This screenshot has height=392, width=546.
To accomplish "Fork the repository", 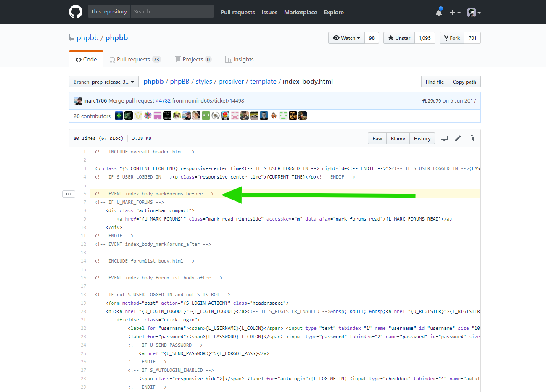I will (452, 38).
